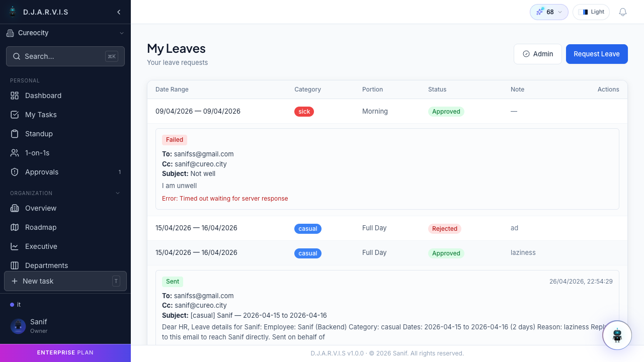Image resolution: width=644 pixels, height=362 pixels.
Task: Focus the Search field in sidebar
Action: click(65, 56)
